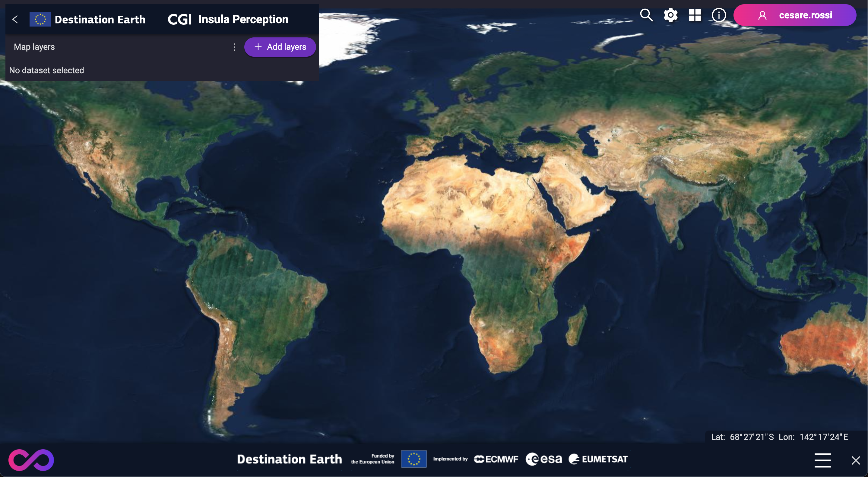Click the Destination Earth footer logo
Viewport: 868px width, 477px height.
pyautogui.click(x=288, y=458)
